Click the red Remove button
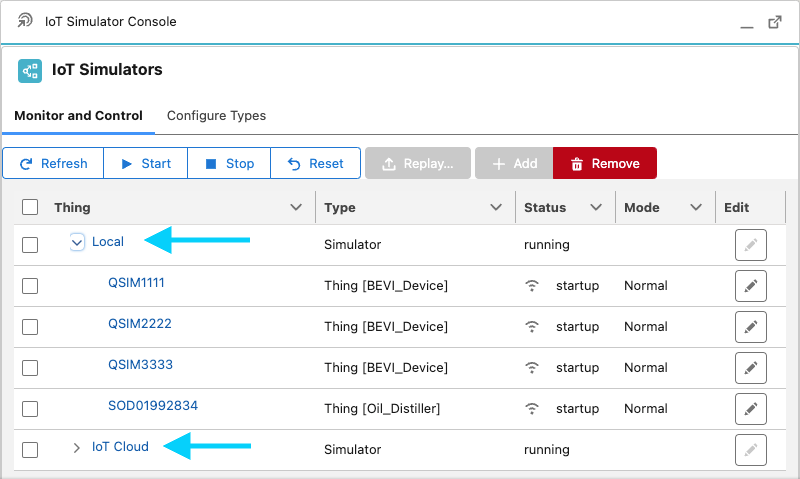Image resolution: width=800 pixels, height=479 pixels. pos(605,163)
